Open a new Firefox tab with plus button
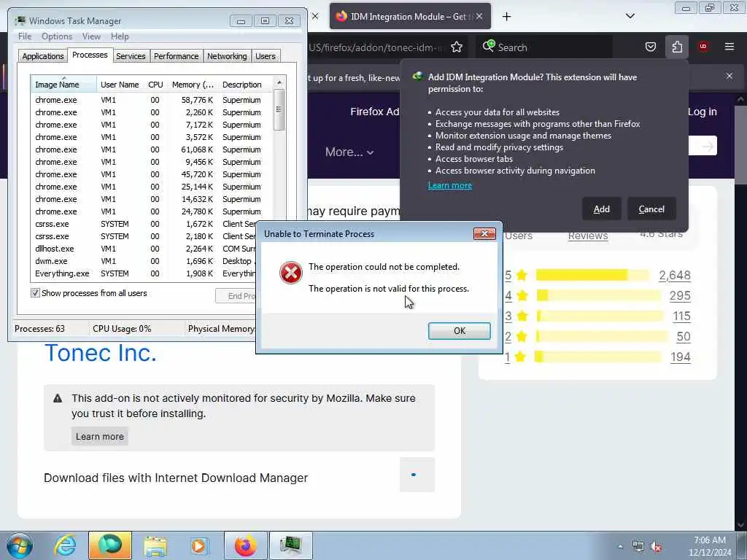 [506, 17]
